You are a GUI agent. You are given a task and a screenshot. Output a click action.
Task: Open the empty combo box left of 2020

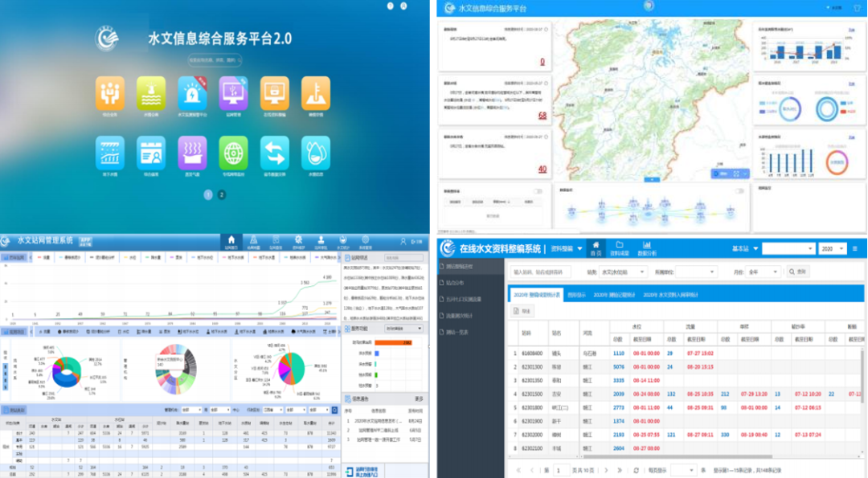point(788,249)
